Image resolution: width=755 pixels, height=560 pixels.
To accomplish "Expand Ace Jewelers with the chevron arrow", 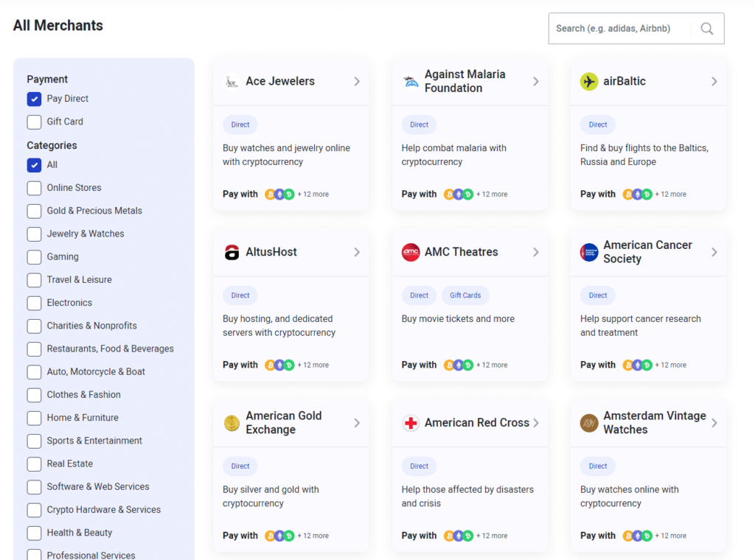I will click(357, 82).
